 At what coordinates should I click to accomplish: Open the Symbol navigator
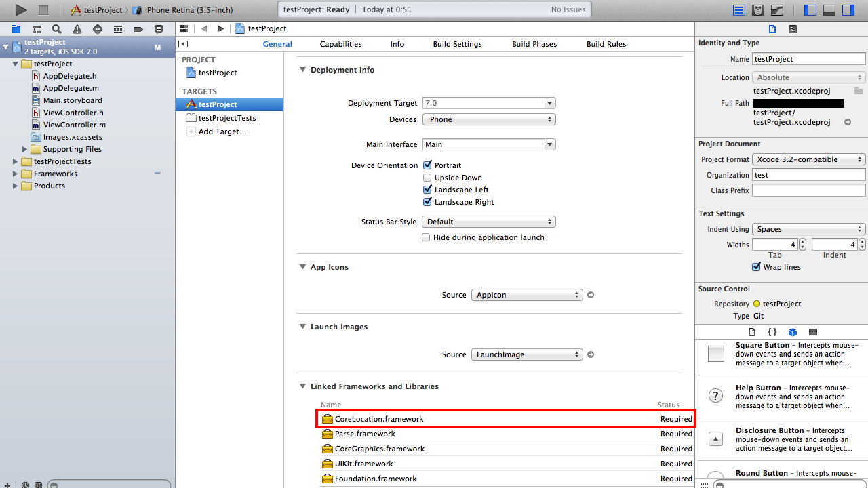click(37, 29)
